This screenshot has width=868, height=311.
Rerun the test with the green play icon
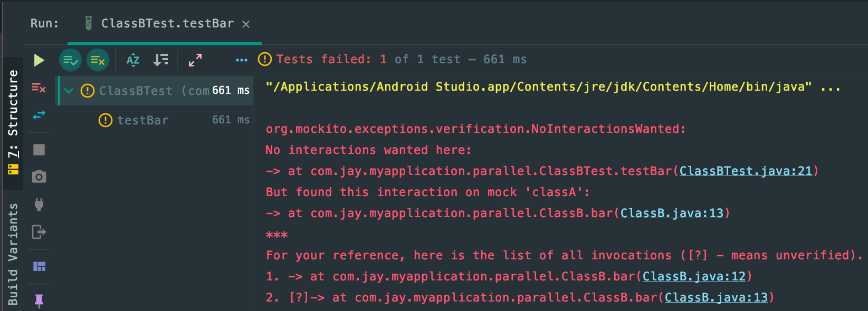point(39,60)
